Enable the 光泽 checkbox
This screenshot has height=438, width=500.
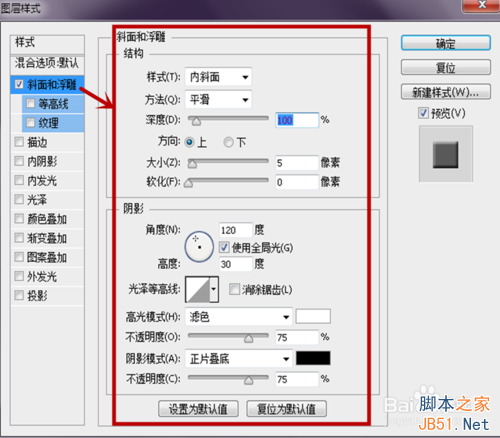pos(19,199)
